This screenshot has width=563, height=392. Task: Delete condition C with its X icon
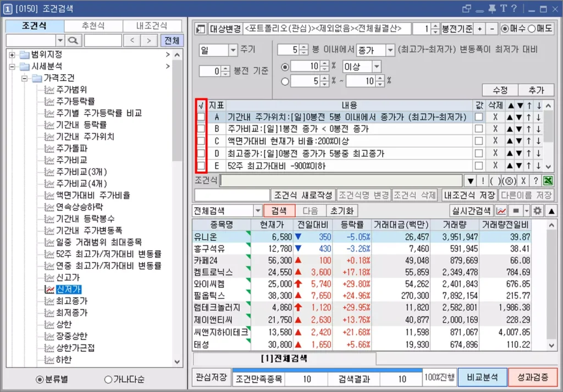pyautogui.click(x=495, y=141)
